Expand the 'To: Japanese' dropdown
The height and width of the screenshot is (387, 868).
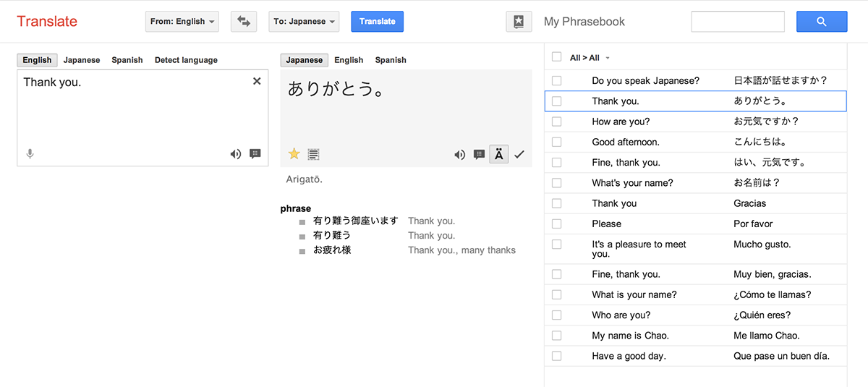click(x=305, y=22)
